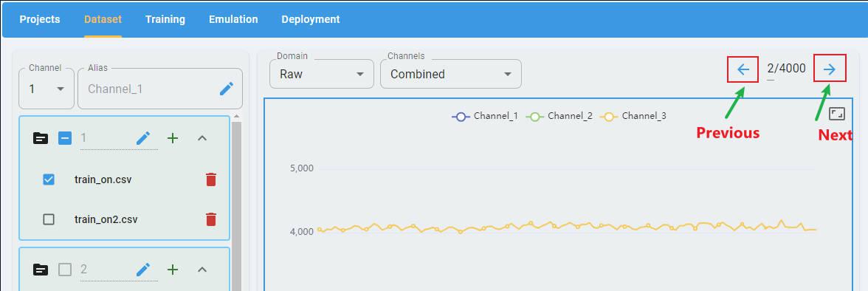The image size is (868, 291).
Task: Go to the Emulation tab
Action: click(x=233, y=19)
